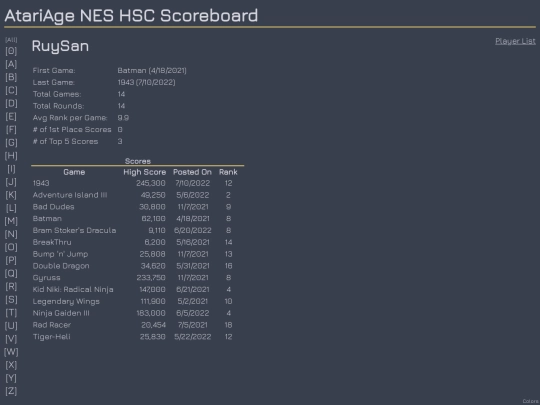Select the First Game value Batman (4/18/2021)
Viewport: 540px width, 405px height.
[152, 71]
